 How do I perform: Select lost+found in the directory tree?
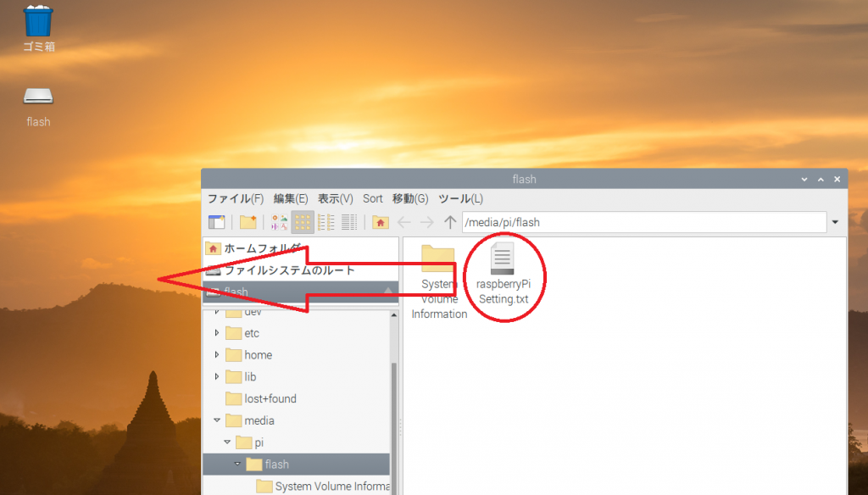[x=270, y=398]
